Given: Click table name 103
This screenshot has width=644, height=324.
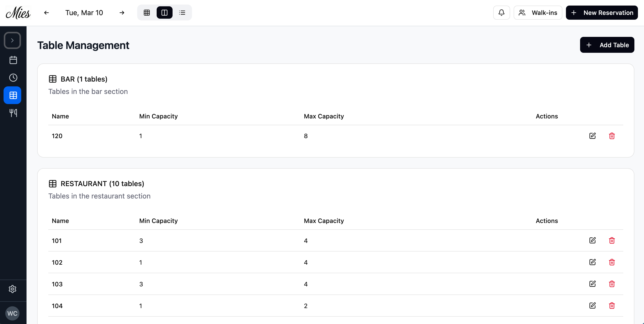Looking at the screenshot, I should (57, 284).
